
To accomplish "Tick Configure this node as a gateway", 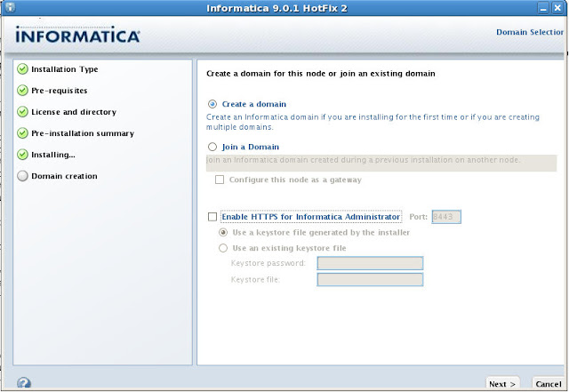I will pyautogui.click(x=220, y=180).
